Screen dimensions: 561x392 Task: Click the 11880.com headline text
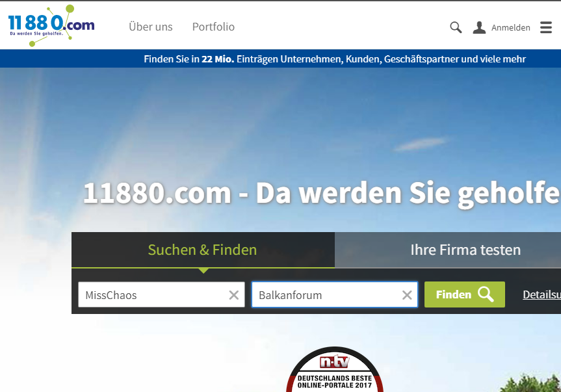[322, 194]
